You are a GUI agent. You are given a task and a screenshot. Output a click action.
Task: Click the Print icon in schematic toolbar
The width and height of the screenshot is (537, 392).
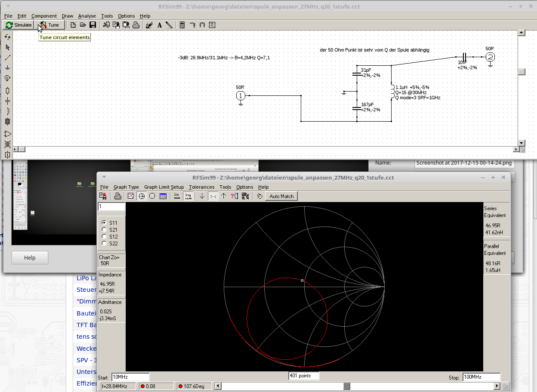(x=136, y=25)
